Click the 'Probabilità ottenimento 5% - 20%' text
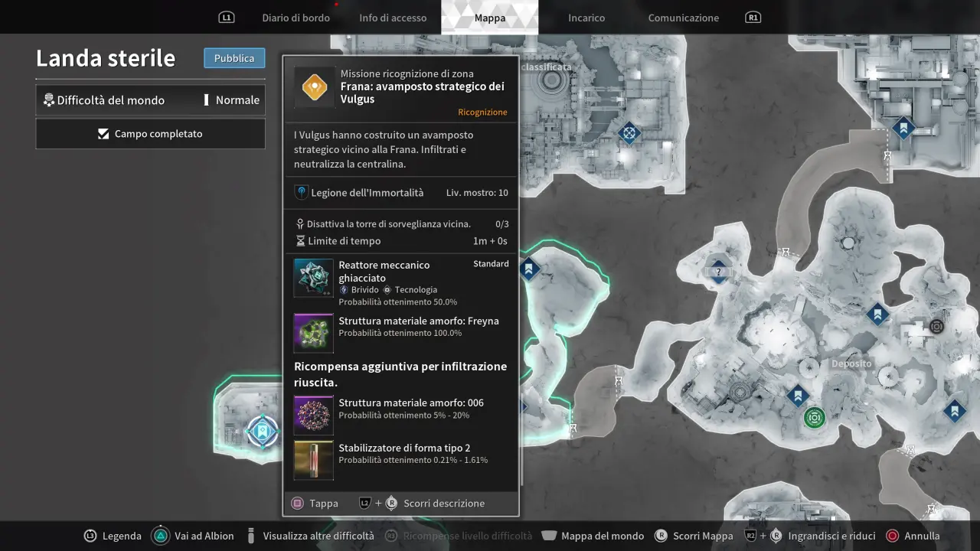This screenshot has width=980, height=551. pyautogui.click(x=404, y=416)
